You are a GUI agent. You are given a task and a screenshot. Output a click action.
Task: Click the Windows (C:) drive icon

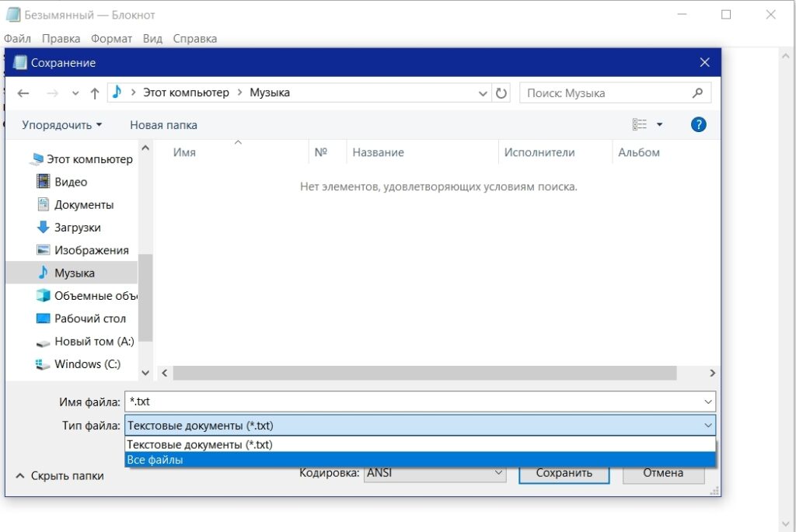tap(42, 364)
